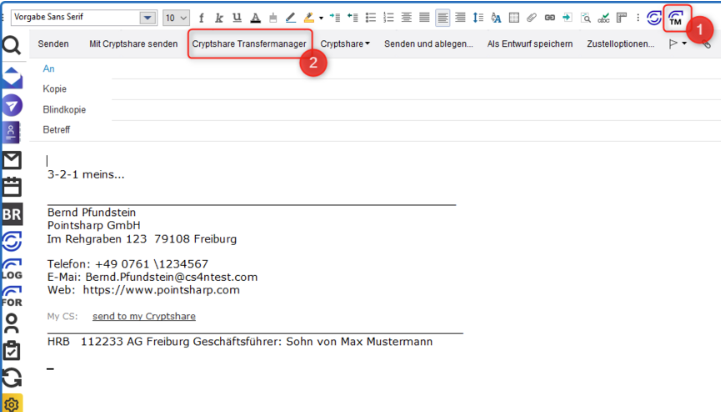Screen dimensions: 721x412
Task: Open the search magnifier in sidebar
Action: click(12, 46)
